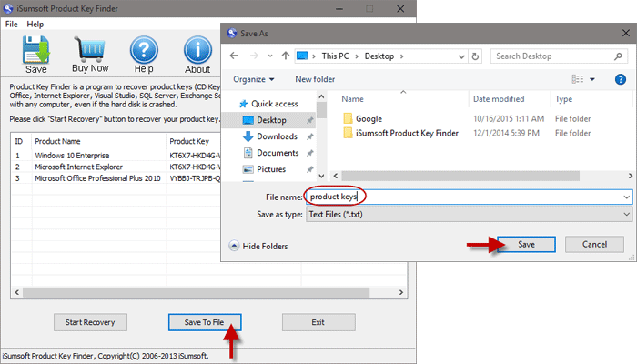The image size is (637, 364).
Task: Click the Start Recovery button
Action: pyautogui.click(x=90, y=322)
